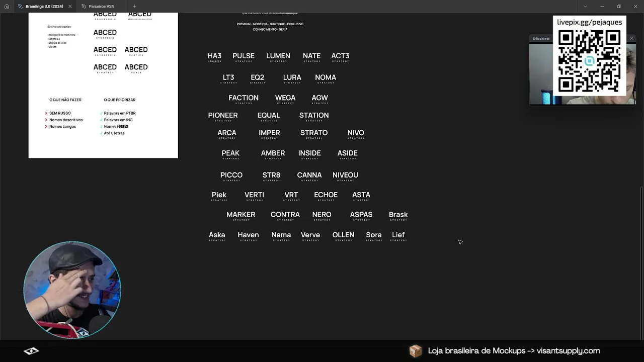Screen dimensions: 644x362
Task: Click the box mockup icon in bottom banner
Action: click(x=415, y=351)
